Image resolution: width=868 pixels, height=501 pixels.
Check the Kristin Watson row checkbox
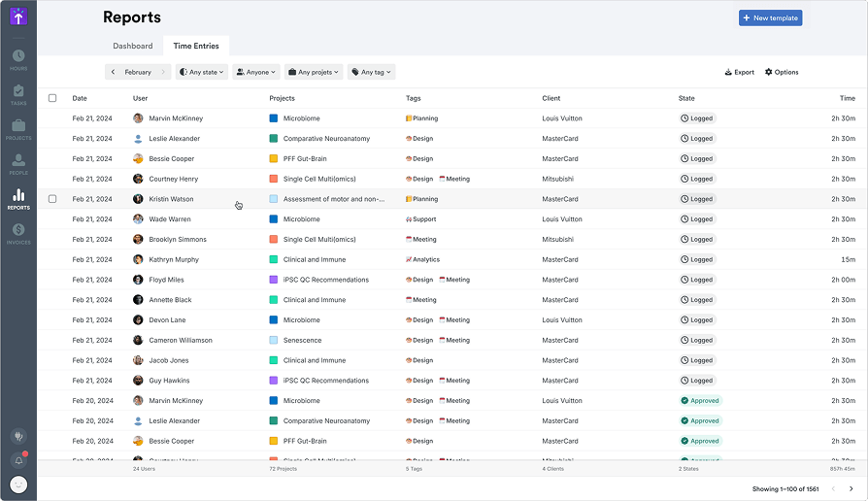52,199
